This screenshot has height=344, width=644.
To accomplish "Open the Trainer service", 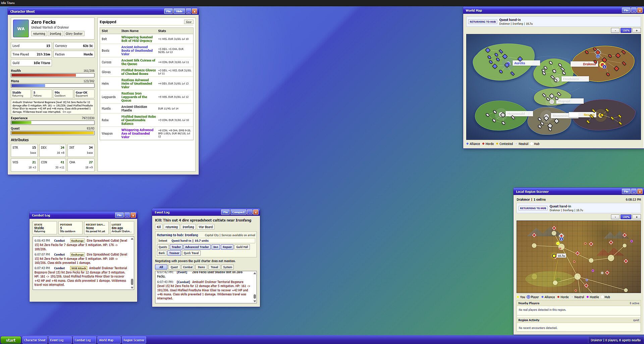I will [174, 253].
